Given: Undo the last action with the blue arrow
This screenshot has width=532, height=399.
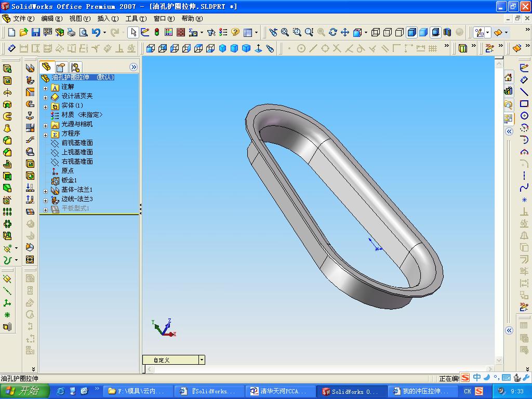Looking at the screenshot, I should (96, 32).
